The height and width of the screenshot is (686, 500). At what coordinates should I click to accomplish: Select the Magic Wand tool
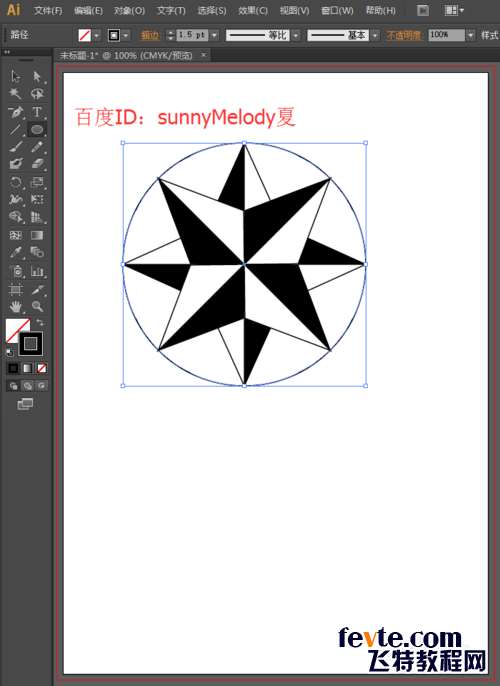pos(16,94)
